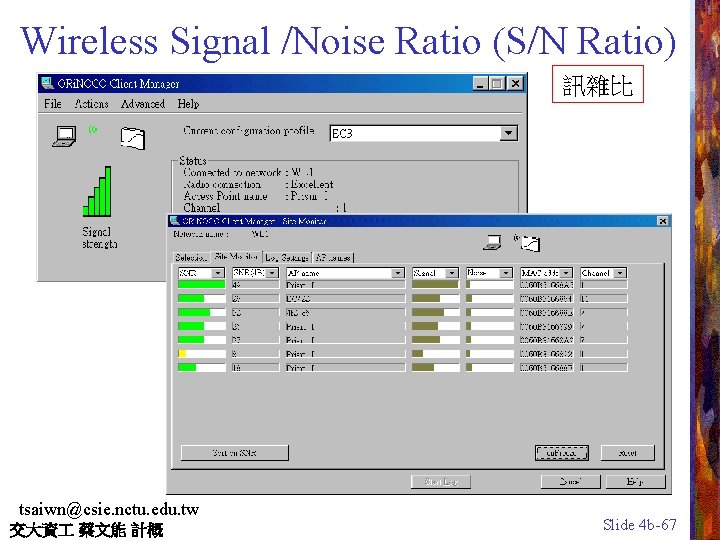Click the ORiNOCO app icon in the main title bar

(x=47, y=83)
